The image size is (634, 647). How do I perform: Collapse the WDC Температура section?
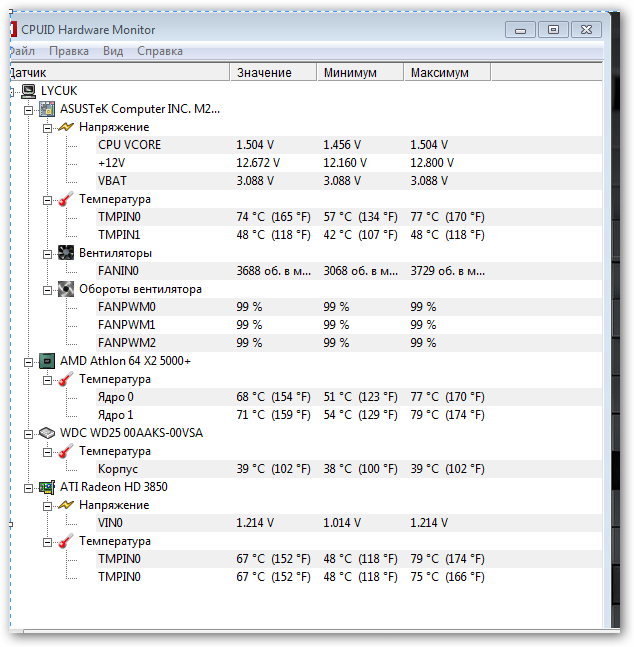pos(47,452)
